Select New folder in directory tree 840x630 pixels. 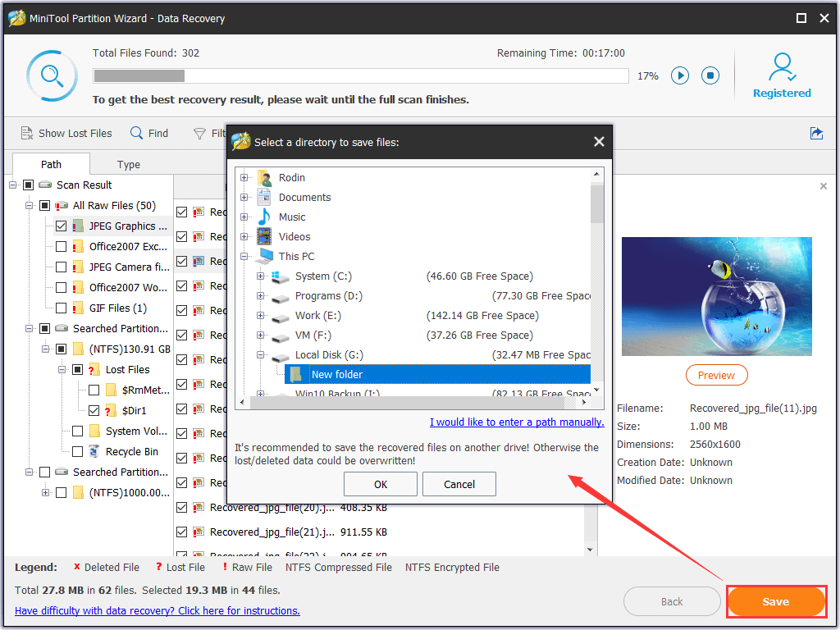click(438, 374)
